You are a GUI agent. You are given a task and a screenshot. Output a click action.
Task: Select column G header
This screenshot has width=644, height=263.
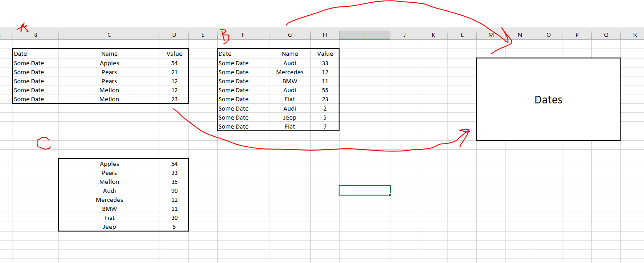point(290,35)
